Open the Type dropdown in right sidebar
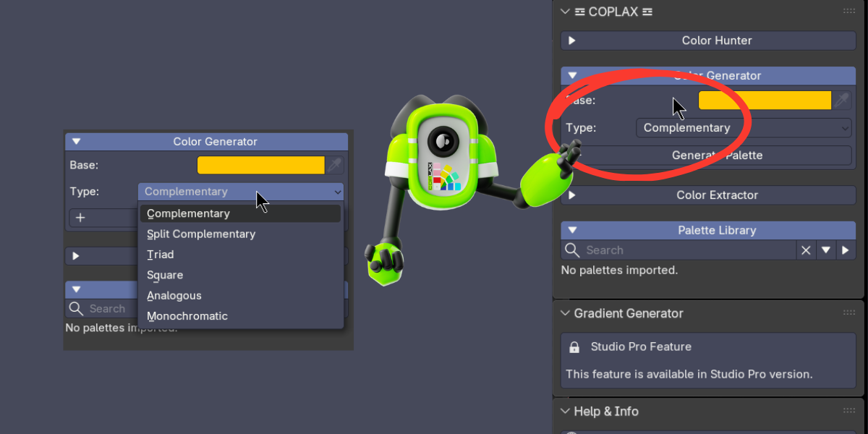The width and height of the screenshot is (868, 434). [x=744, y=128]
